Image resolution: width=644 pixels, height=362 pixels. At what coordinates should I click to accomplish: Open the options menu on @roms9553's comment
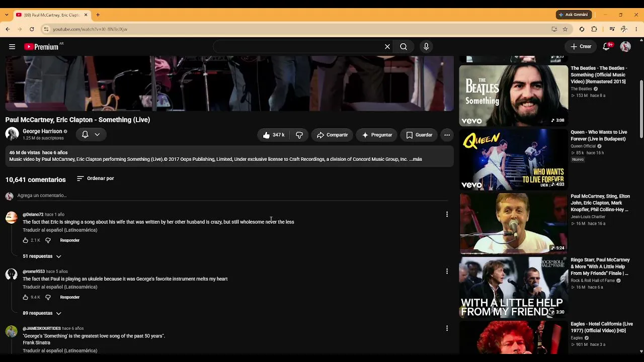(x=447, y=271)
